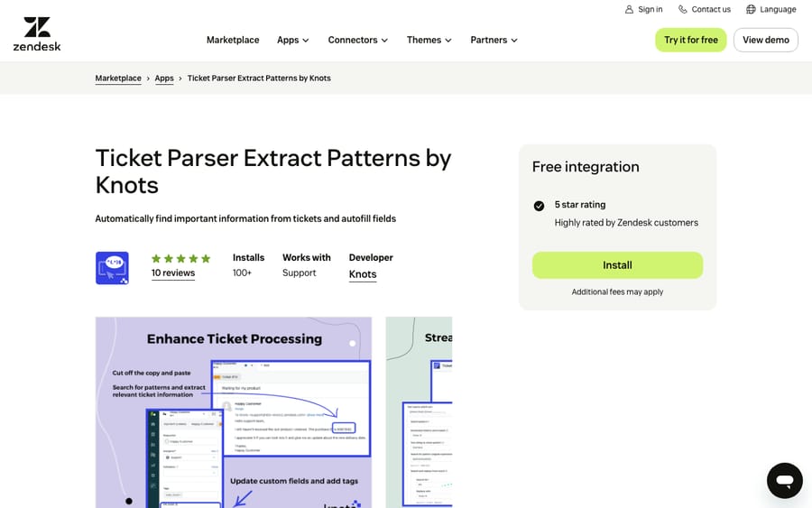Click the Contact us phone icon
Viewport: 812px width, 508px height.
[683, 9]
